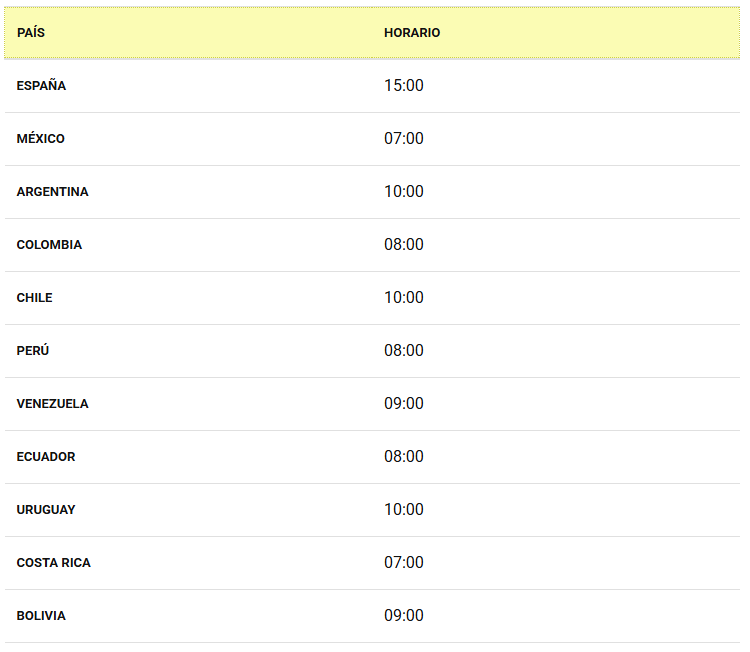Select the ESPAÑA country cell
The image size is (750, 652).
coord(41,86)
